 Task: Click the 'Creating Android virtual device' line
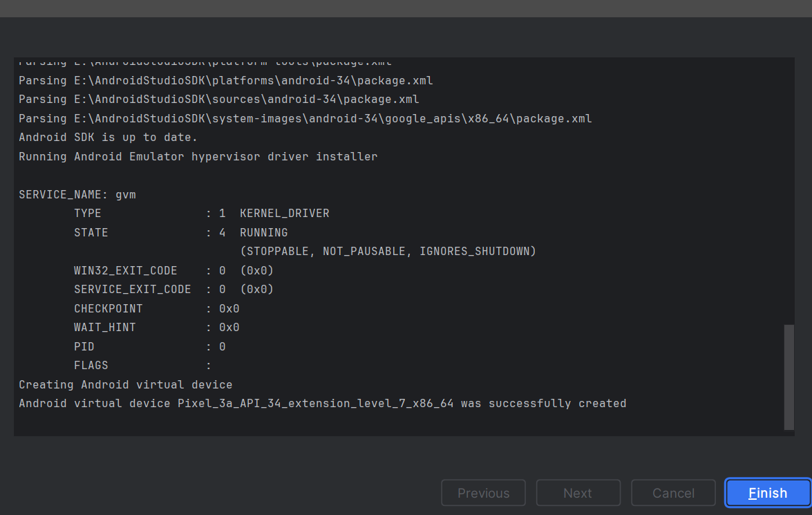pos(124,384)
